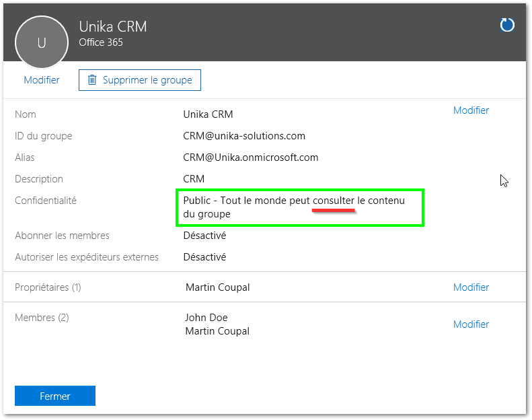Click the Unika CRM name value

[x=208, y=114]
